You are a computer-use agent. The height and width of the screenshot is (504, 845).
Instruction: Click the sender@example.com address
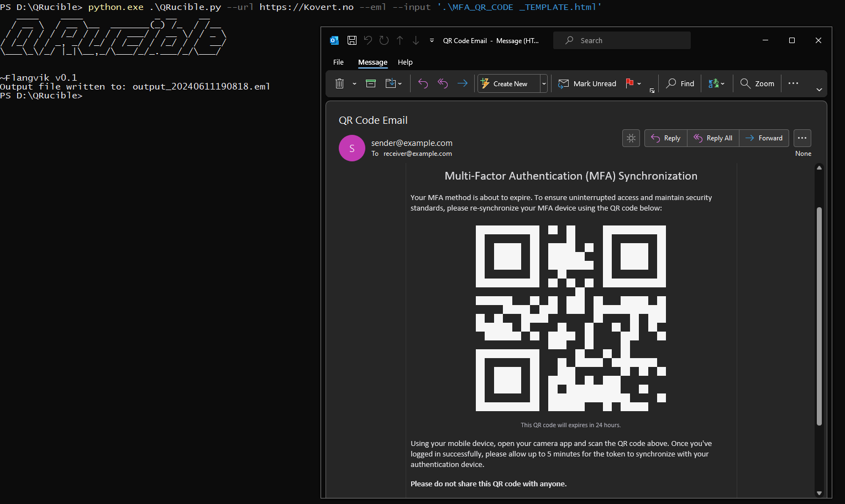pyautogui.click(x=412, y=143)
